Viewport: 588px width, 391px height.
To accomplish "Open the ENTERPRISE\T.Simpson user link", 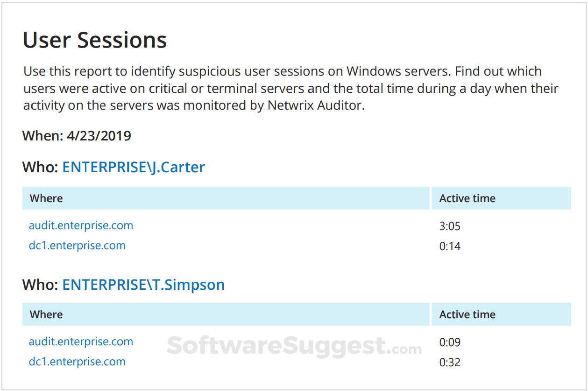I will coord(143,285).
